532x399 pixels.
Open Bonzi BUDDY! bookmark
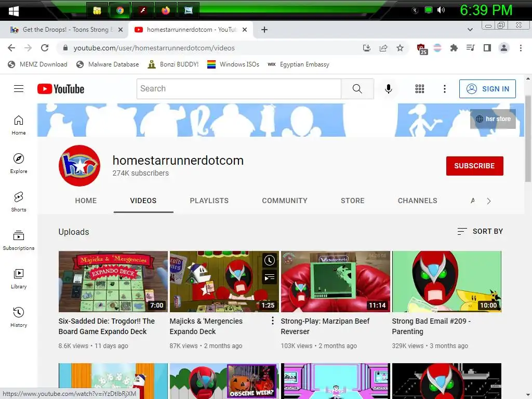click(174, 64)
